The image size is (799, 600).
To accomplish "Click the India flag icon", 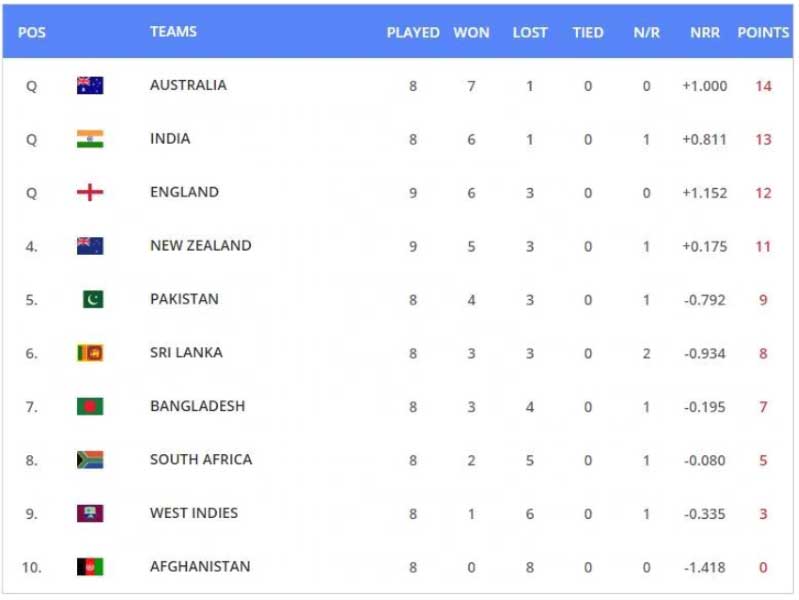I will coord(90,139).
